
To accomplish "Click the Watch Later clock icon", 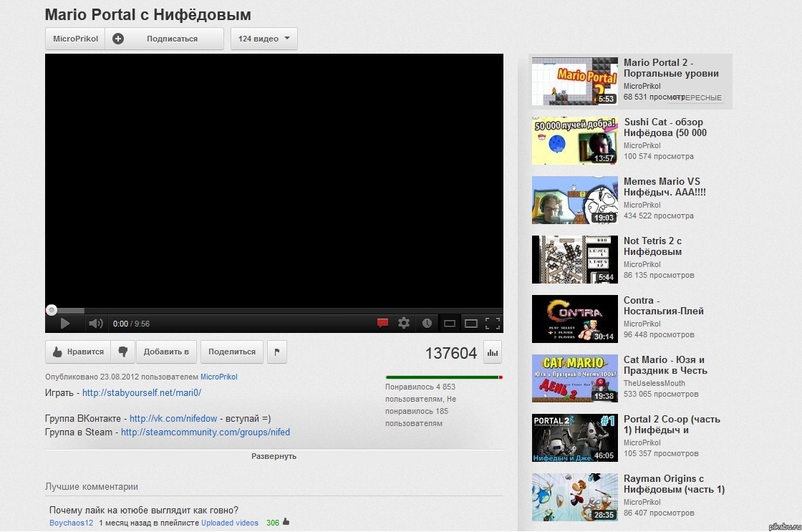I will tap(427, 323).
